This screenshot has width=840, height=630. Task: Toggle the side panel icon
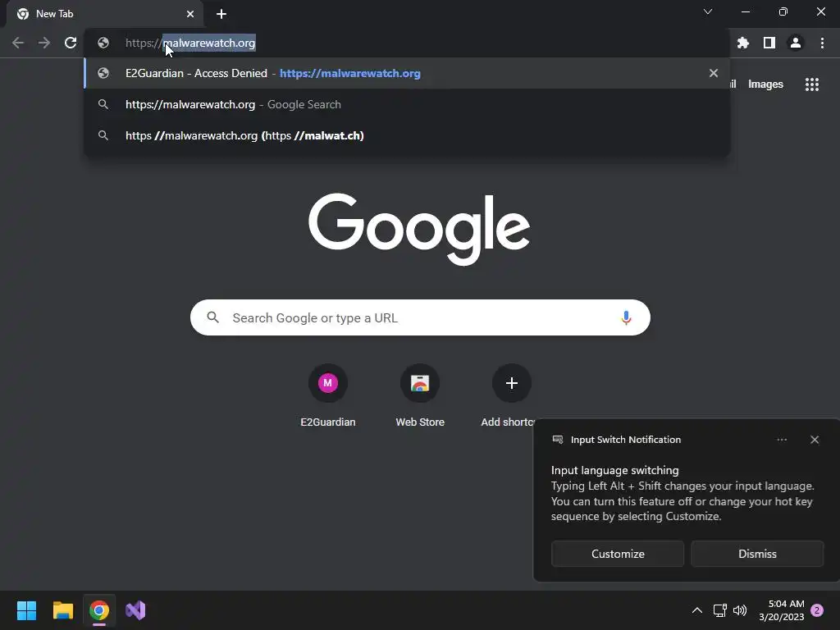(x=769, y=43)
